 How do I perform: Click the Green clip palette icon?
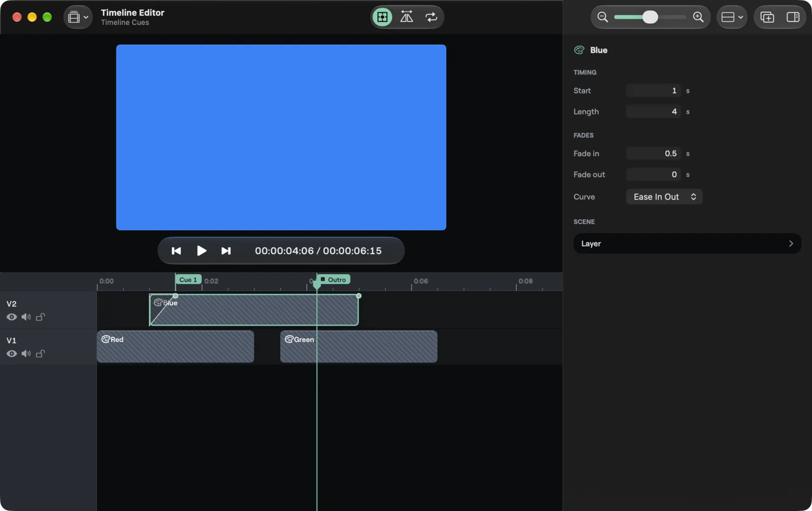[x=289, y=339]
